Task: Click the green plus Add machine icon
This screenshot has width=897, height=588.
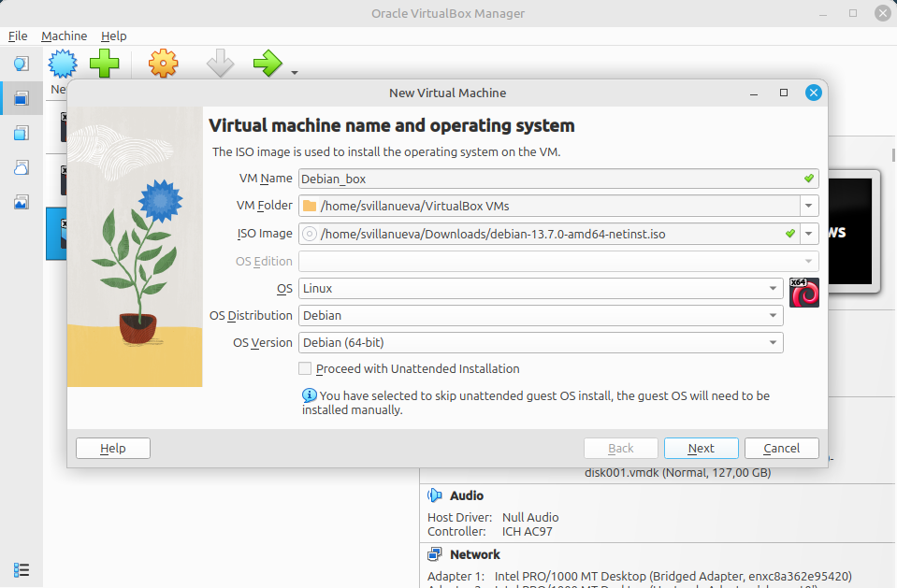Action: click(x=105, y=64)
